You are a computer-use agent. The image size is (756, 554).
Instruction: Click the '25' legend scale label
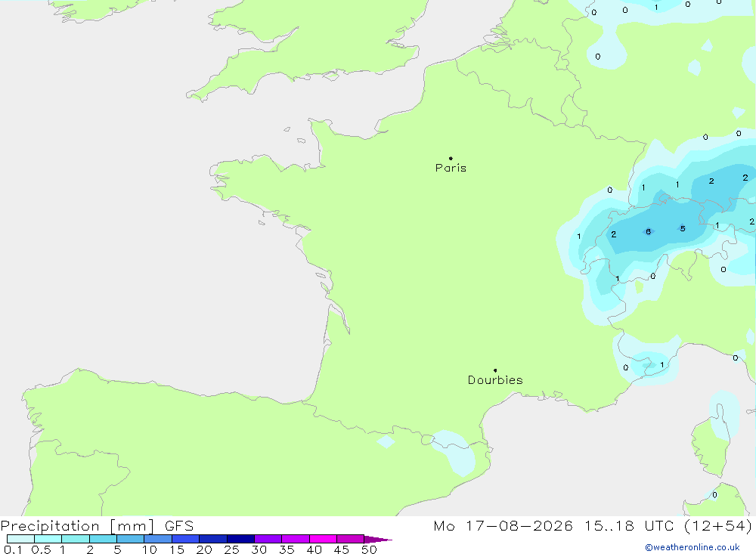pos(231,549)
